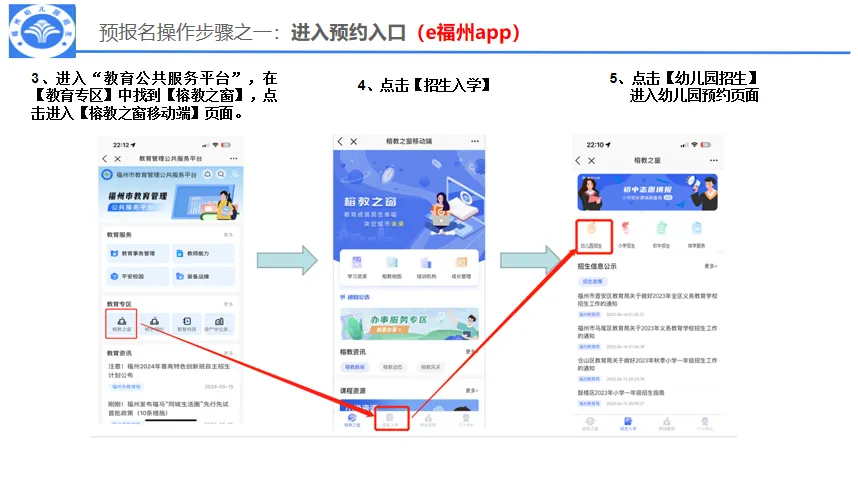Screen dimensions: 858x483
Task: Tap 更多 beside 教育服务 heading
Action: [228, 235]
